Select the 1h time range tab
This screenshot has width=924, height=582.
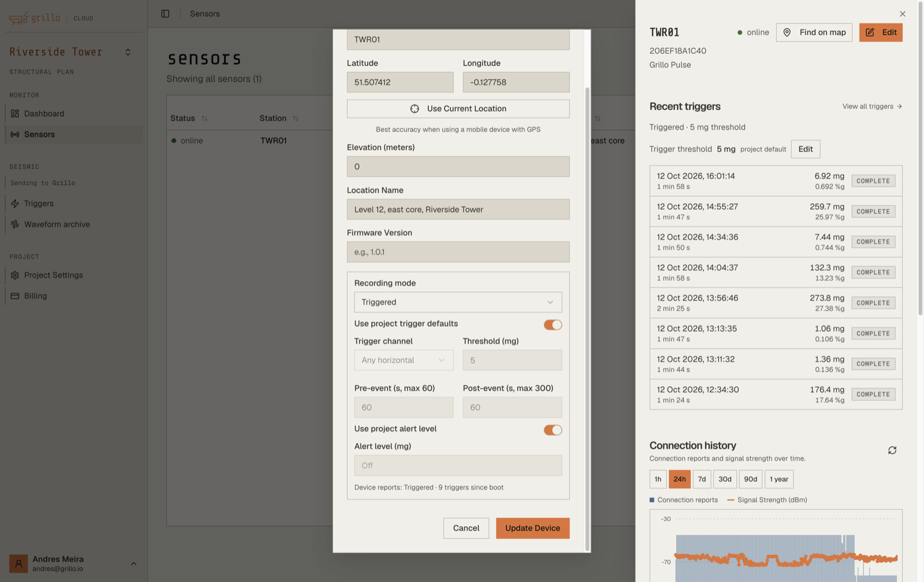point(658,479)
